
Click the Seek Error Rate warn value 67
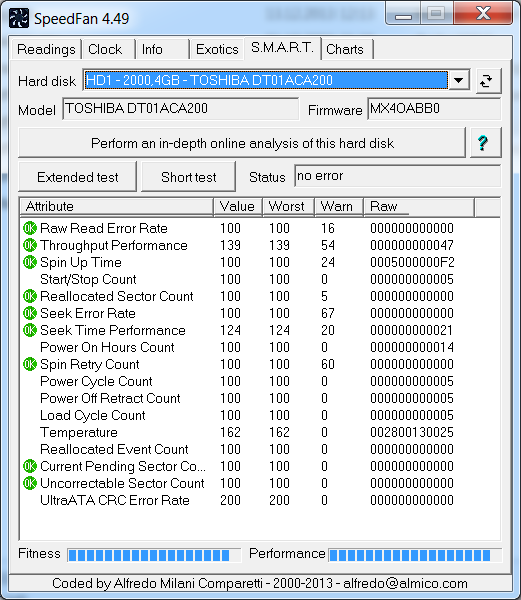point(328,313)
